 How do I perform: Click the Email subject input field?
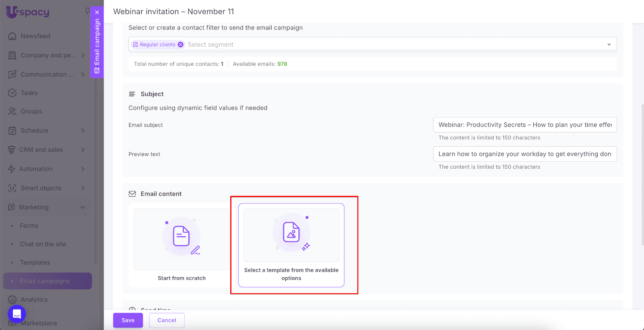coord(524,125)
